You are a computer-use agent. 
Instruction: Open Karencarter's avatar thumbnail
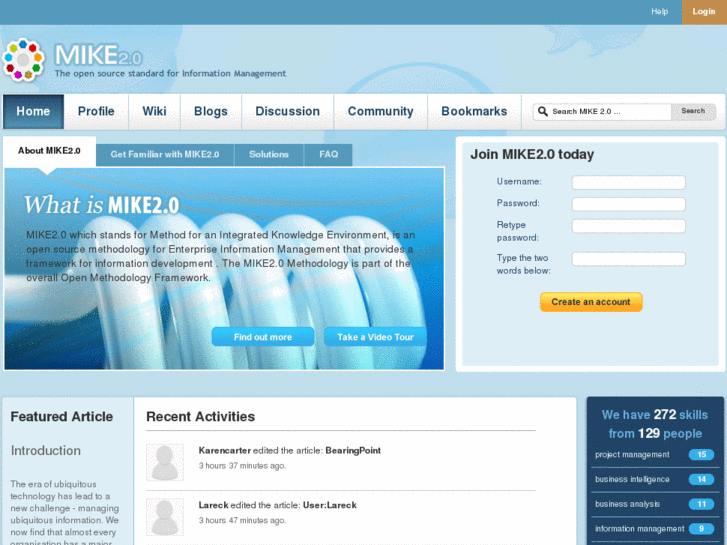pyautogui.click(x=165, y=462)
